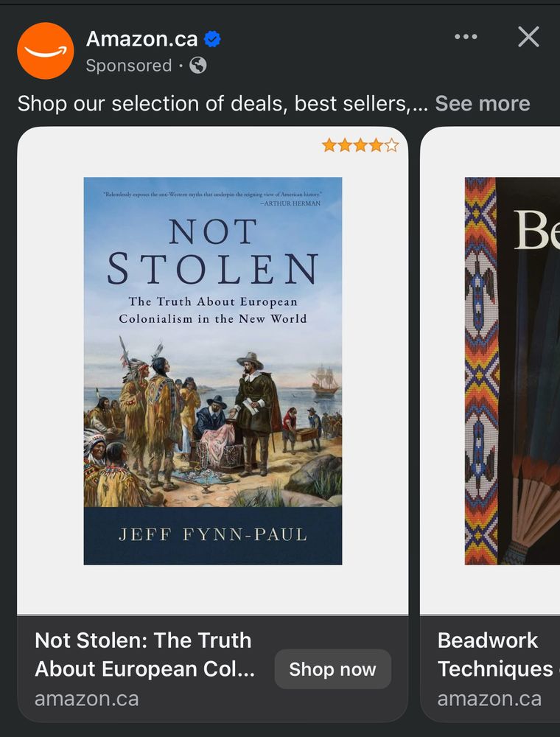Tap the blue verified badge
Screen dimensions: 560x737
coord(212,39)
